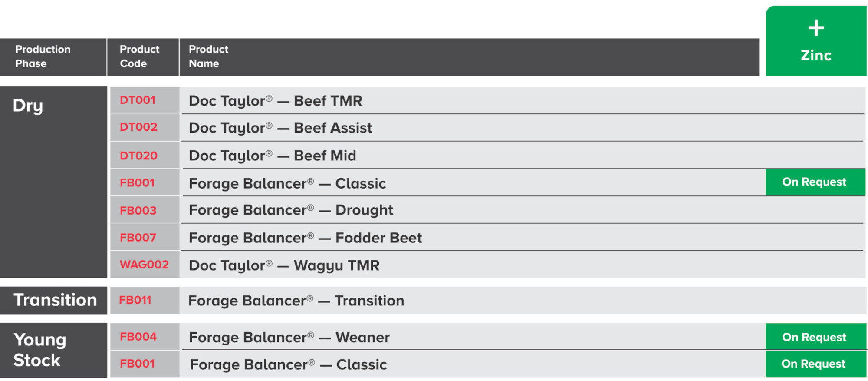Screen dimensions: 868x381
Task: Select the Transition production phase cell
Action: pyautogui.click(x=55, y=300)
